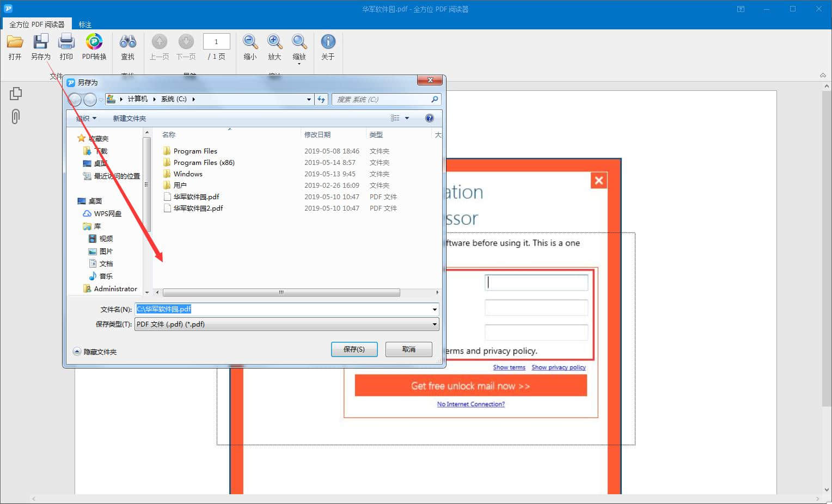Viewport: 832px width, 504px height.
Task: Click the horizontal scrollbar in file list
Action: (281, 293)
